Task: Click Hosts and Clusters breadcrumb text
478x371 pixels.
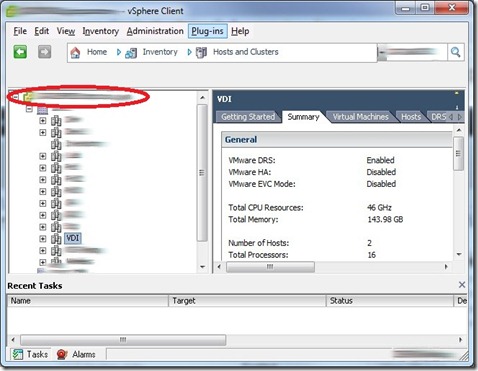Action: point(246,52)
